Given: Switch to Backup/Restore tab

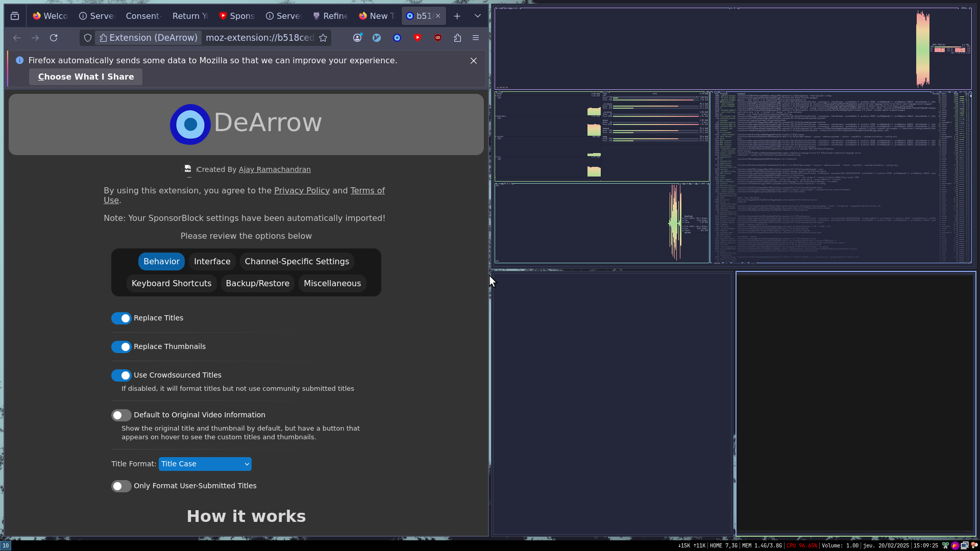Looking at the screenshot, I should 258,283.
